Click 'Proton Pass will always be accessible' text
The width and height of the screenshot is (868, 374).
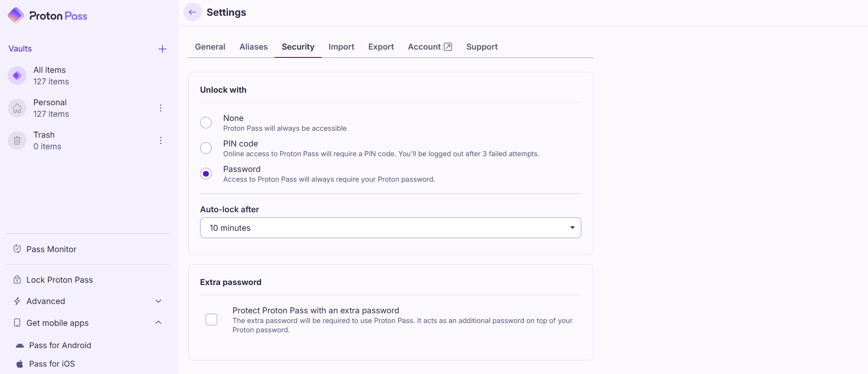tap(285, 128)
